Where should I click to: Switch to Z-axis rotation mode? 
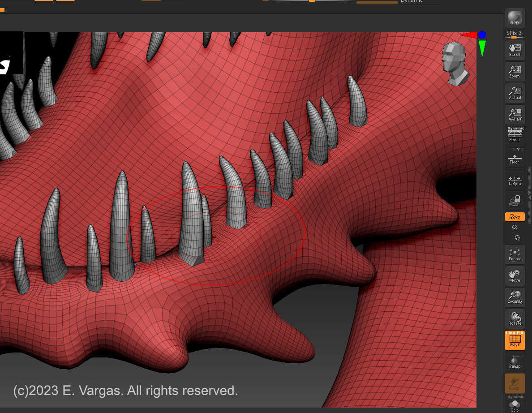click(x=517, y=238)
